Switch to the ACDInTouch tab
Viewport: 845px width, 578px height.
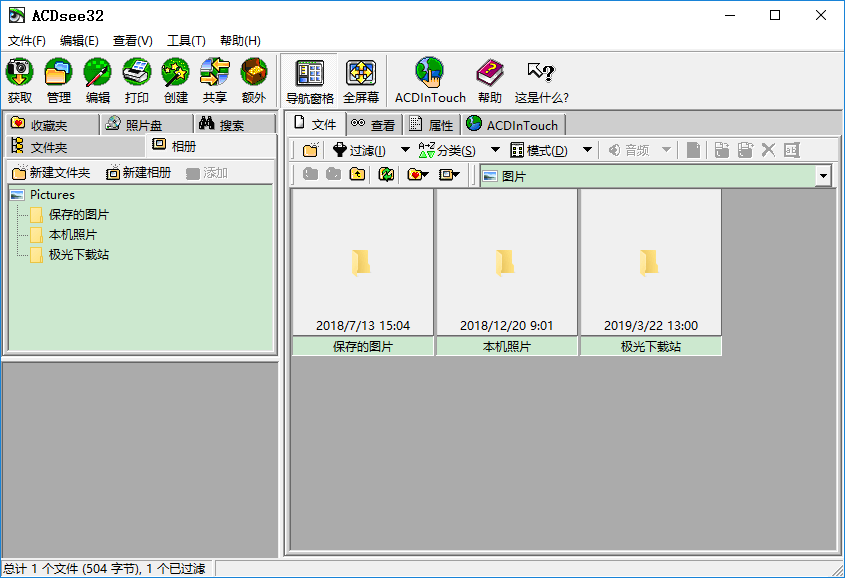pos(513,125)
